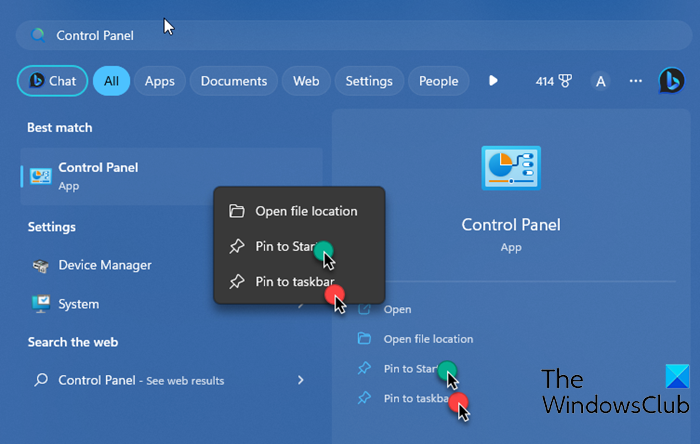The height and width of the screenshot is (444, 700).
Task: Click the web search magnifier icon
Action: point(41,380)
